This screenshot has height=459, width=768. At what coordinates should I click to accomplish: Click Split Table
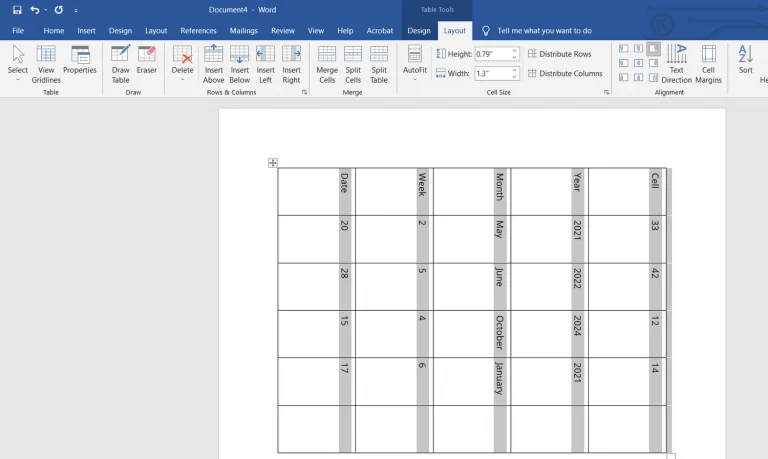click(x=379, y=64)
